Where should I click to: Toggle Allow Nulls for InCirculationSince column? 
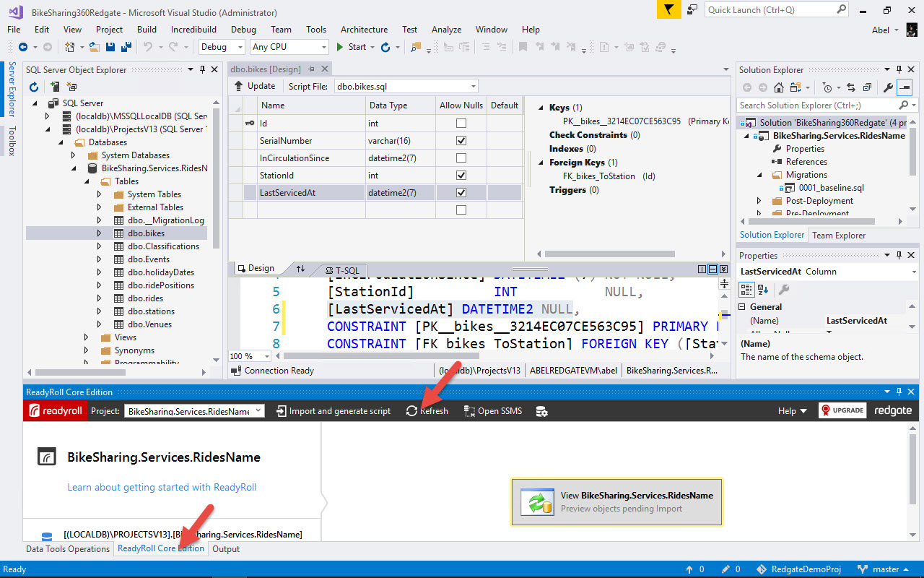tap(461, 158)
